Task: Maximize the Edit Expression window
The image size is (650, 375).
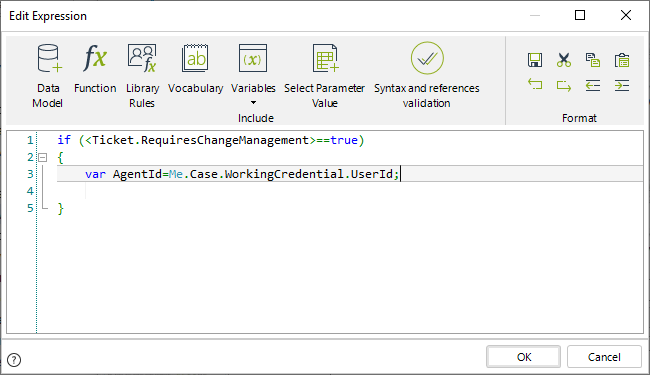Action: [x=580, y=15]
